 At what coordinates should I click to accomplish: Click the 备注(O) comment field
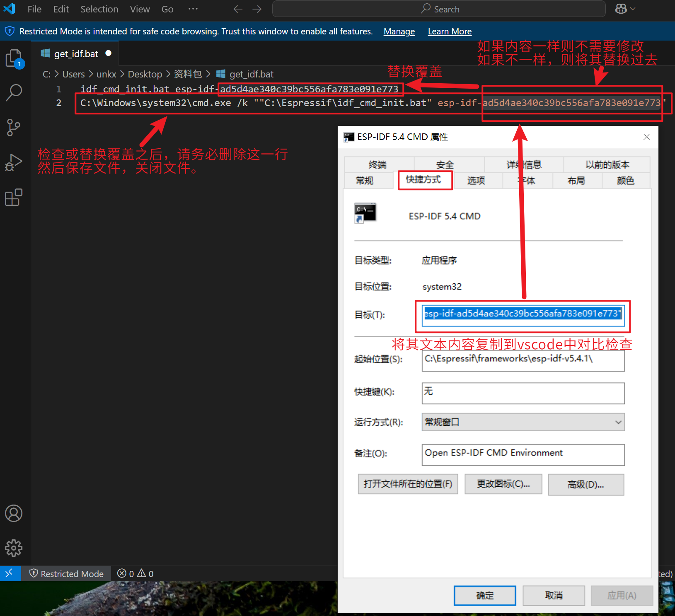(x=523, y=454)
